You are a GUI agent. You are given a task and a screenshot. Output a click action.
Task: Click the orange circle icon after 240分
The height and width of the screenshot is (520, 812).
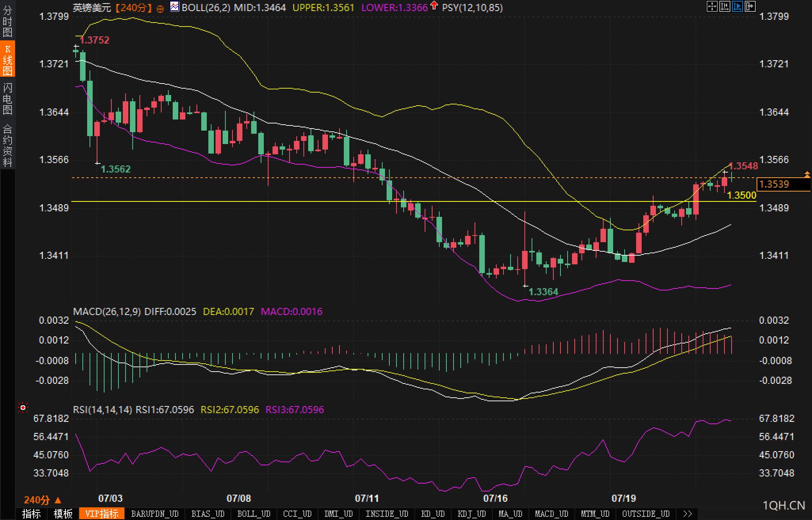(160, 9)
